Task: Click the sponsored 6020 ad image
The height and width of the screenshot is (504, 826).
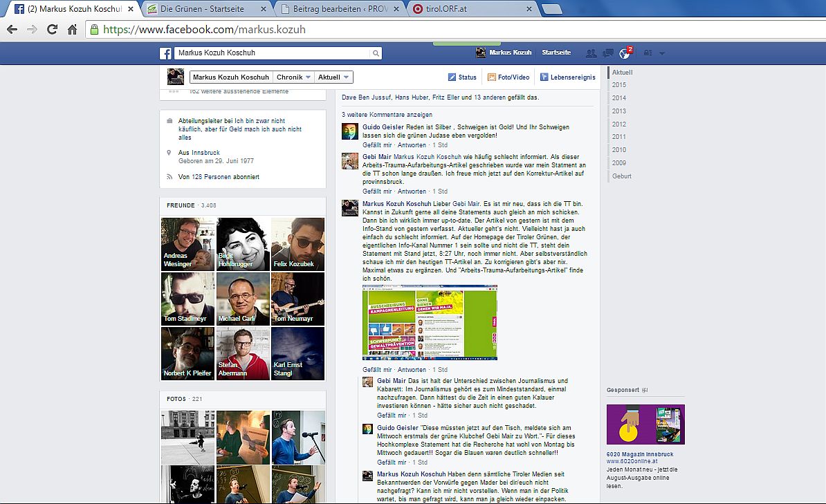Action: tap(645, 424)
